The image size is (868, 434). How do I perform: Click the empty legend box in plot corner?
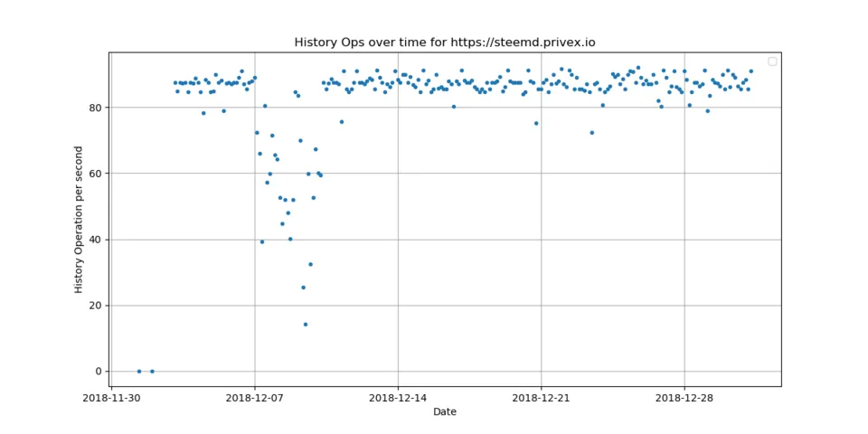coord(772,61)
